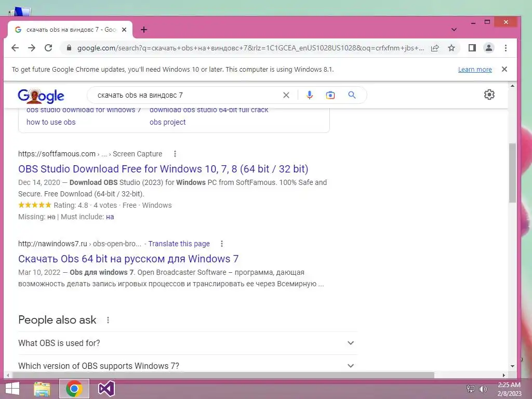
Task: Click the horizontal scrollbar at page bottom
Action: (x=223, y=375)
